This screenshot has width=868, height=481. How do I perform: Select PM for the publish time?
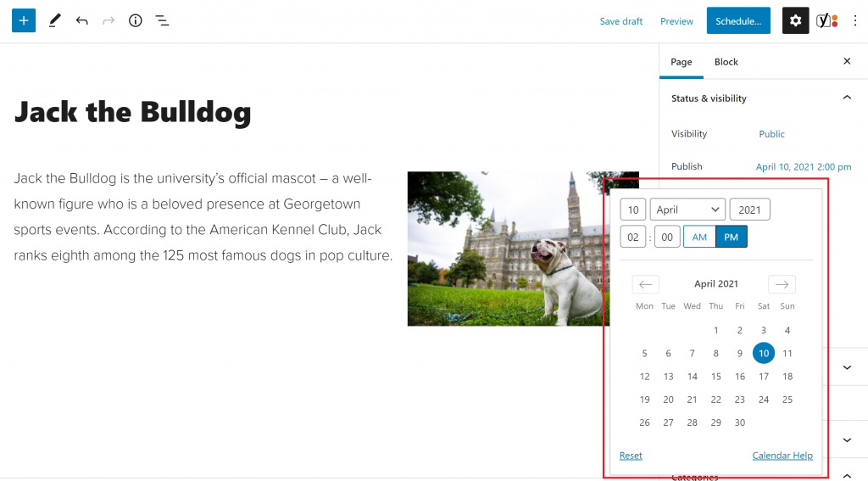pyautogui.click(x=732, y=238)
